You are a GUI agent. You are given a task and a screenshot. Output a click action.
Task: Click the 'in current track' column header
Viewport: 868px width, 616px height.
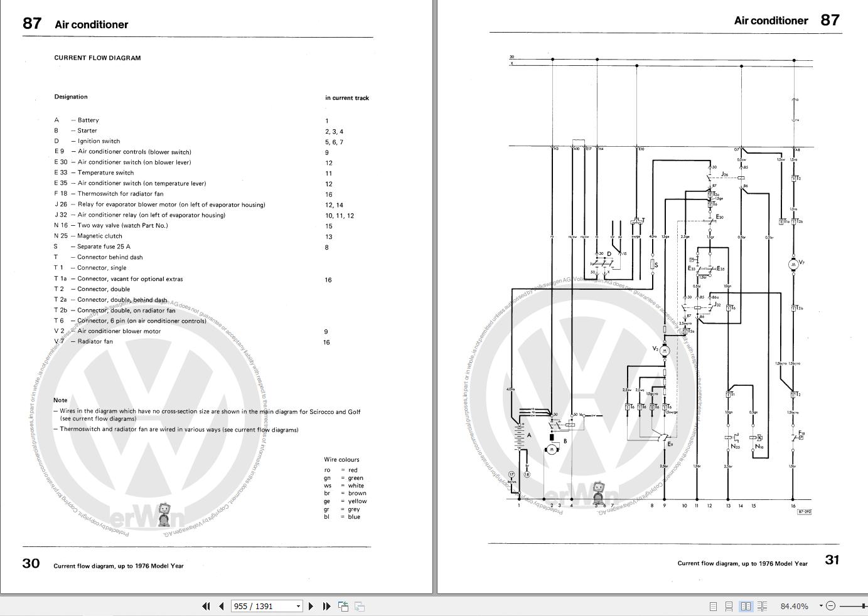[x=347, y=98]
